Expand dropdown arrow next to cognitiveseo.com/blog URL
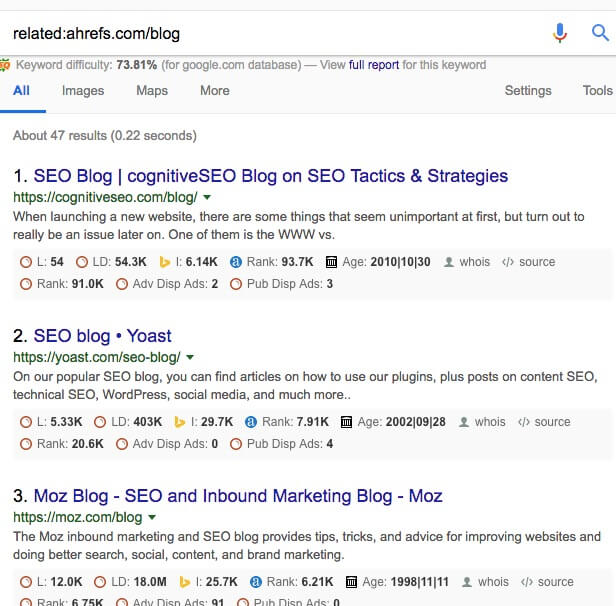 tap(207, 197)
